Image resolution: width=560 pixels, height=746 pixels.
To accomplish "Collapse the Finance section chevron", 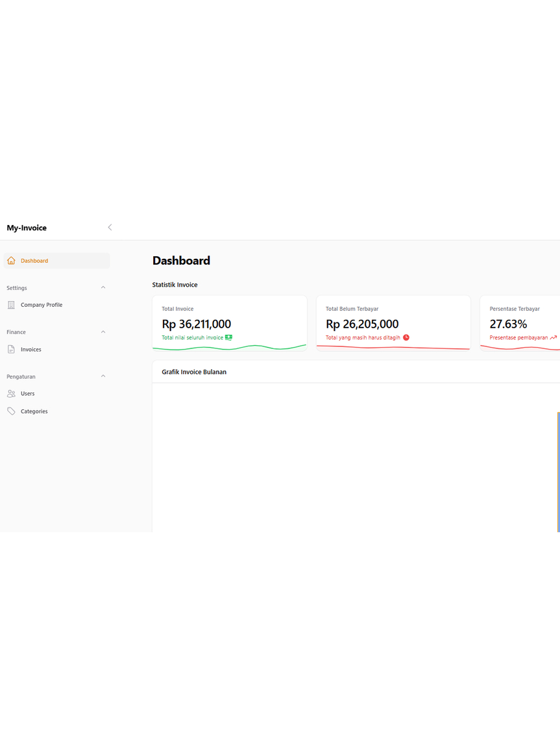I will point(103,332).
